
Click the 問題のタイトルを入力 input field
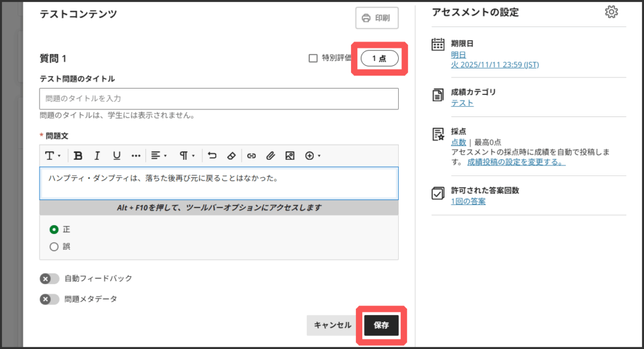point(218,99)
